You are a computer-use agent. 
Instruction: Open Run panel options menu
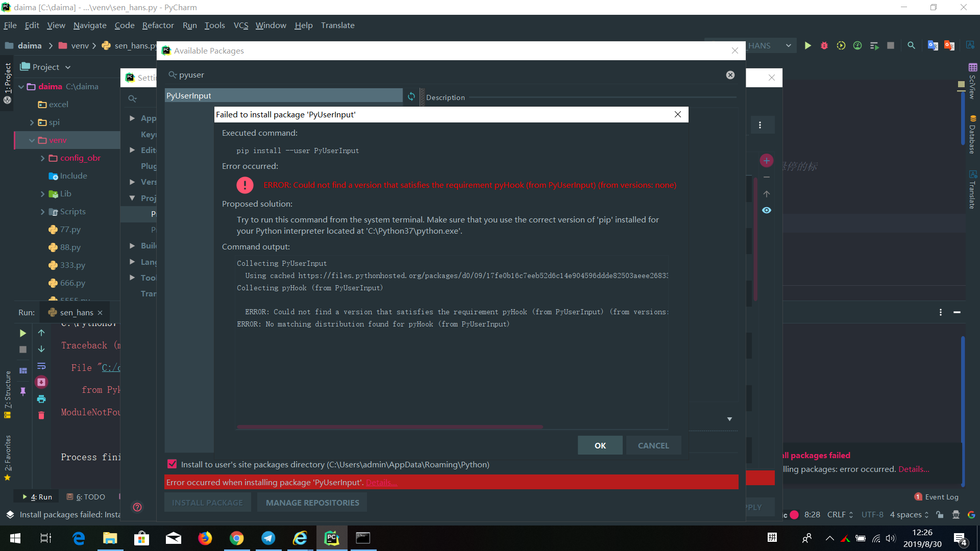pos(941,312)
